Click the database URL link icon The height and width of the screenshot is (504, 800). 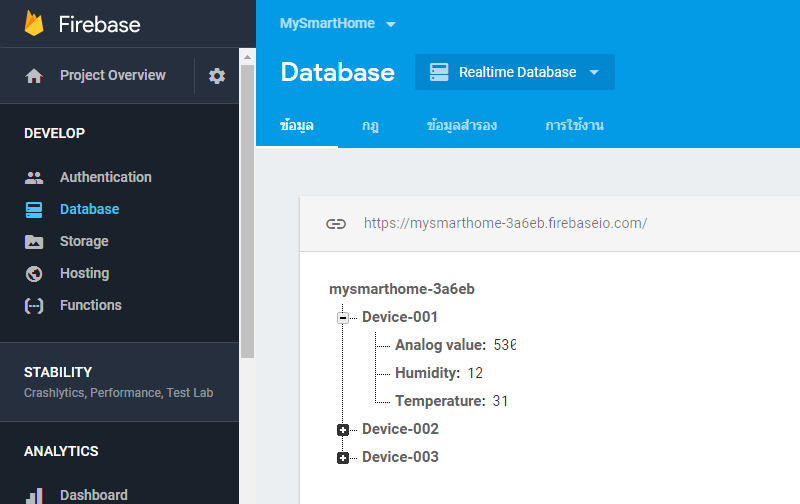(336, 223)
